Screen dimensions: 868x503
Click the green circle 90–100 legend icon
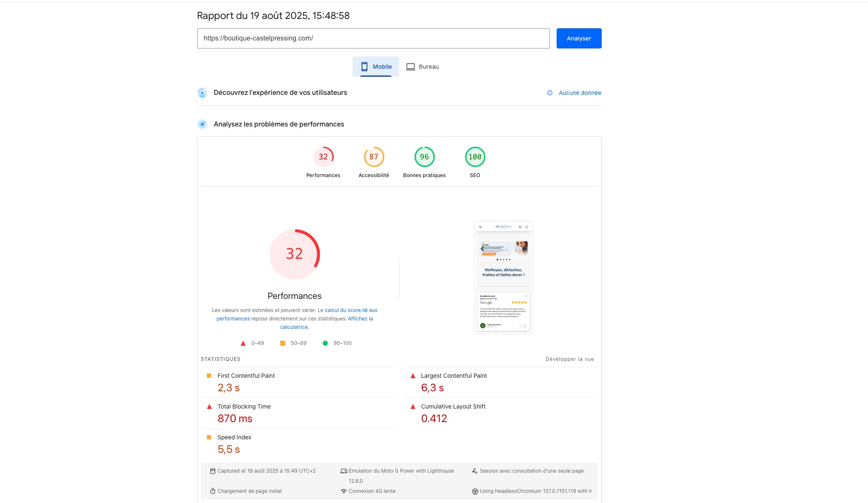tap(325, 343)
